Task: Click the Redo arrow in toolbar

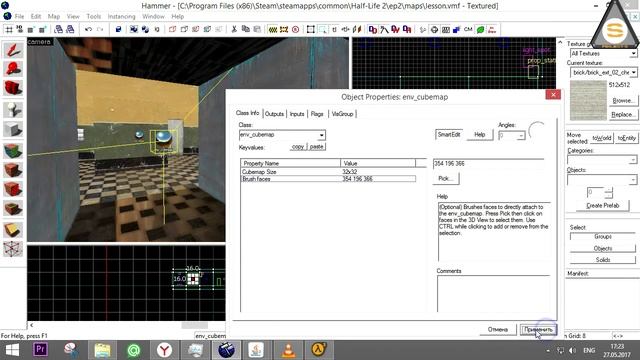Action: [100, 29]
